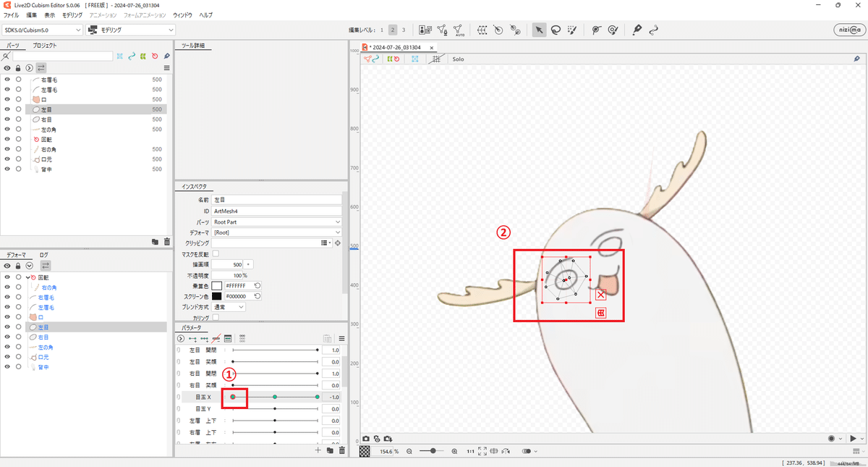Toggle visibility of 口 in parts list

pos(7,99)
